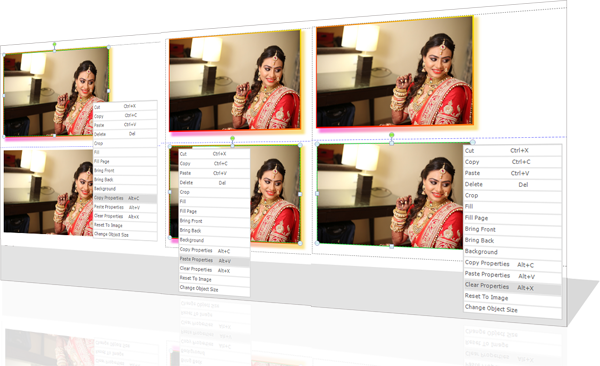The image size is (600, 366).
Task: Choose Copy Ctrl+C in the medium-sized context menu
Action: 214,163
